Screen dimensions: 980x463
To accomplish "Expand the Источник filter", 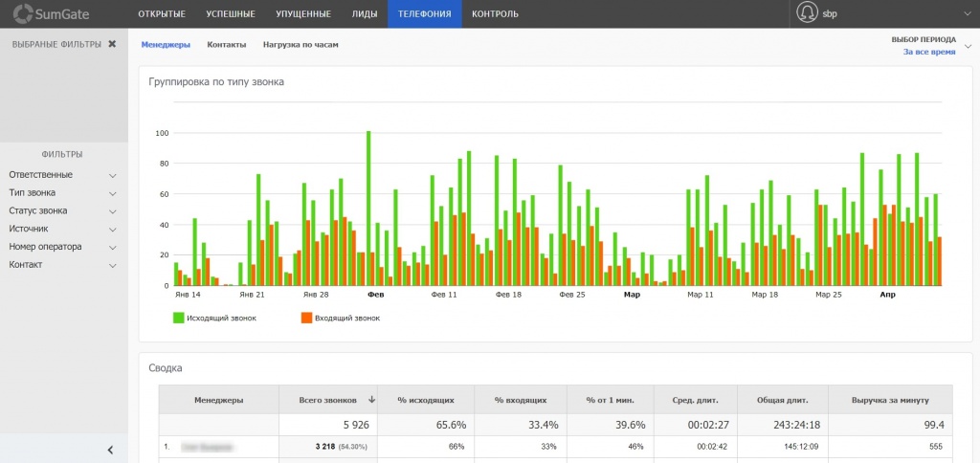I will point(113,230).
